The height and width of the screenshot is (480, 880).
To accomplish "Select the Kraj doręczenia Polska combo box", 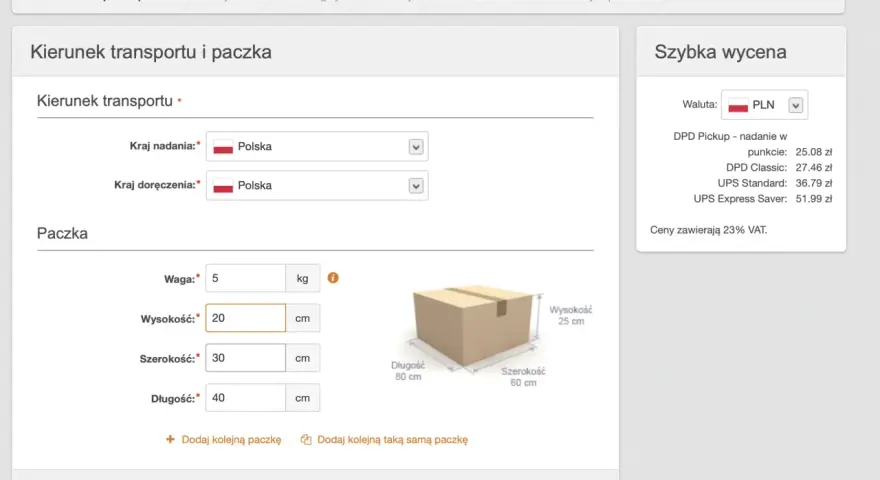I will [317, 186].
